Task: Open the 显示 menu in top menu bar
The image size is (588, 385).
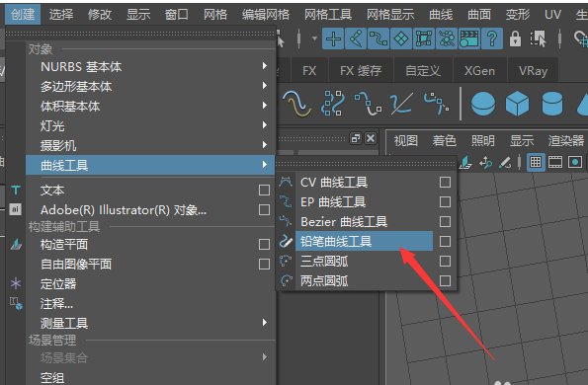Action: coord(138,14)
